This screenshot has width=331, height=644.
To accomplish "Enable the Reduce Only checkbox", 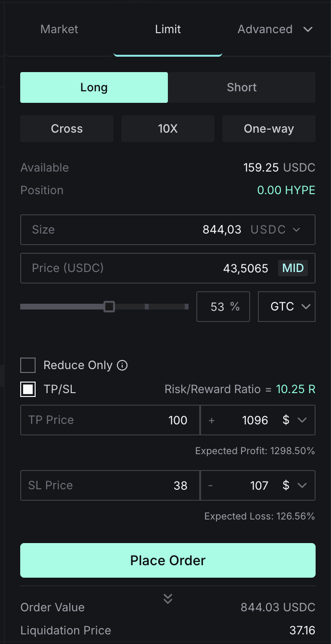I will tap(28, 365).
